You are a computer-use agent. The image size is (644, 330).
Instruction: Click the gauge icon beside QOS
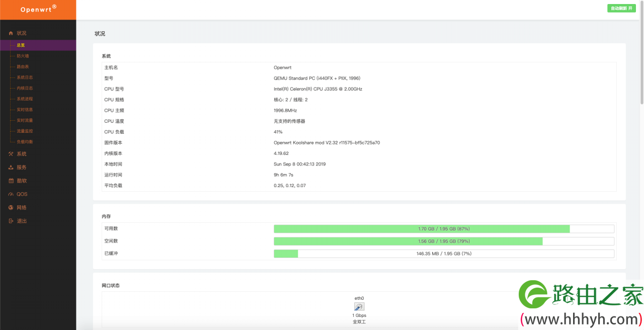tap(11, 194)
